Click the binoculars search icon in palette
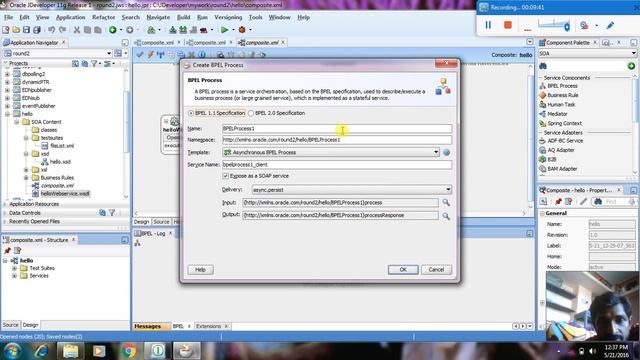640x360 pixels. pos(543,66)
